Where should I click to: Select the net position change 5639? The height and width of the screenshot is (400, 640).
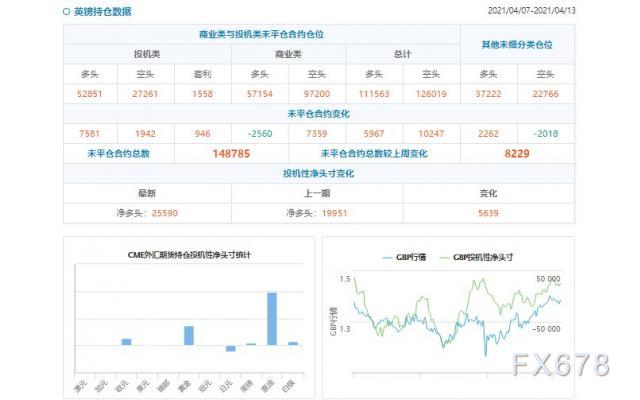pyautogui.click(x=488, y=213)
